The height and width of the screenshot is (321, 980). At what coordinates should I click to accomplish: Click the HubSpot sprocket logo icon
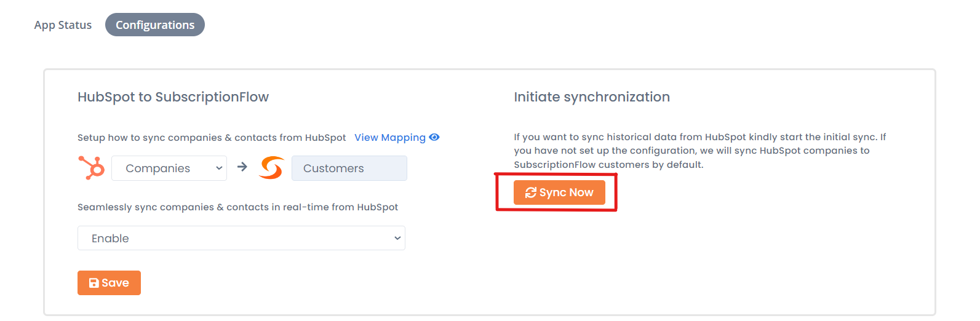point(92,168)
